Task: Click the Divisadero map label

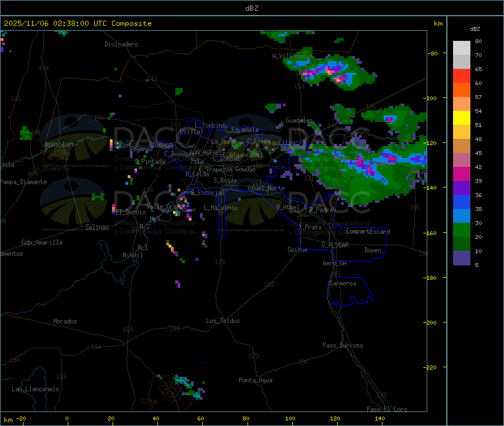Action: [x=121, y=44]
